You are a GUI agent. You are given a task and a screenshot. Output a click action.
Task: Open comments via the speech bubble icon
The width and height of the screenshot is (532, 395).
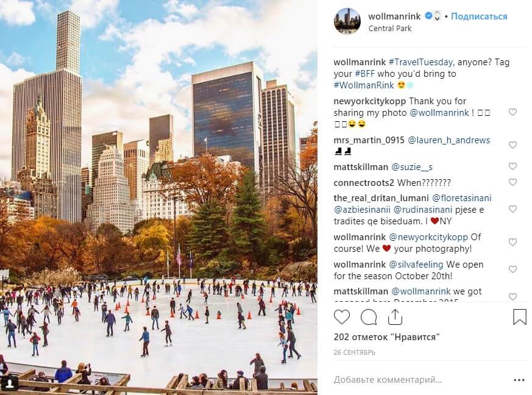click(369, 317)
